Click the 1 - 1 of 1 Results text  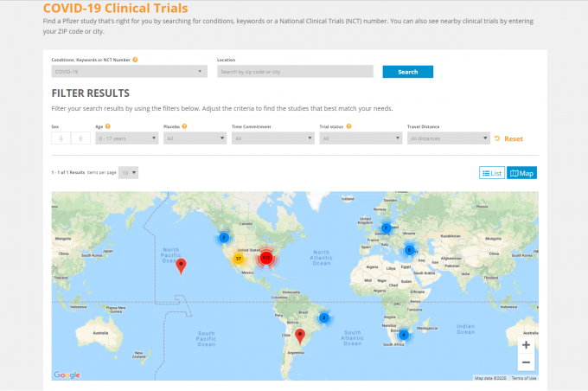[x=67, y=173]
